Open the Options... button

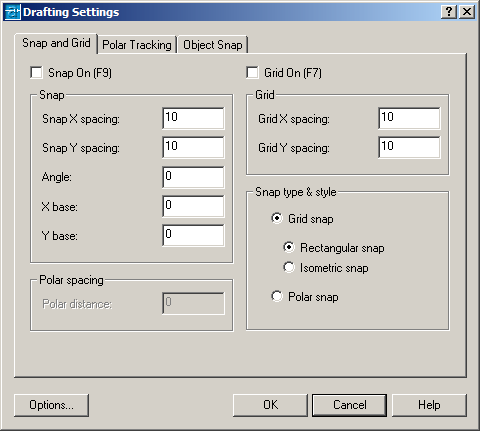(x=51, y=405)
